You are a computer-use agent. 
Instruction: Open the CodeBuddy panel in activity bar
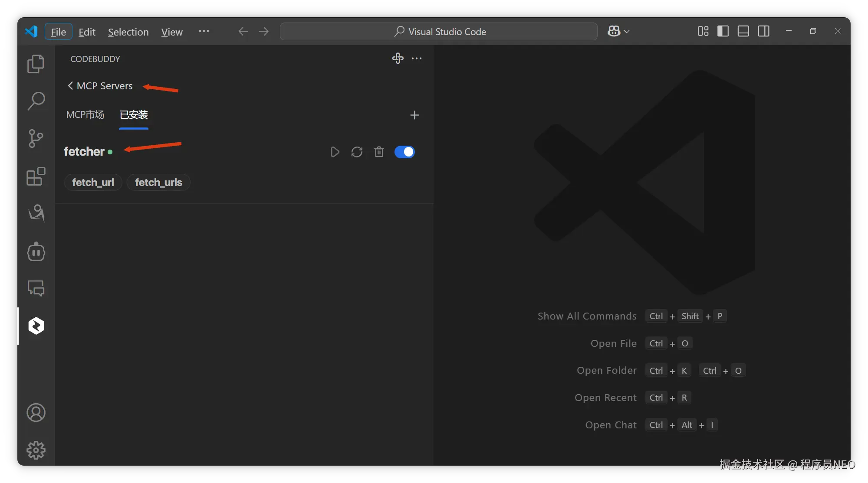[36, 326]
